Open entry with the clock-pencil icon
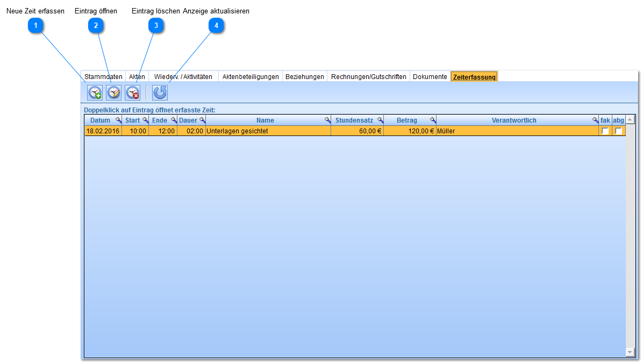Screen dimensions: 643x364 click(114, 93)
